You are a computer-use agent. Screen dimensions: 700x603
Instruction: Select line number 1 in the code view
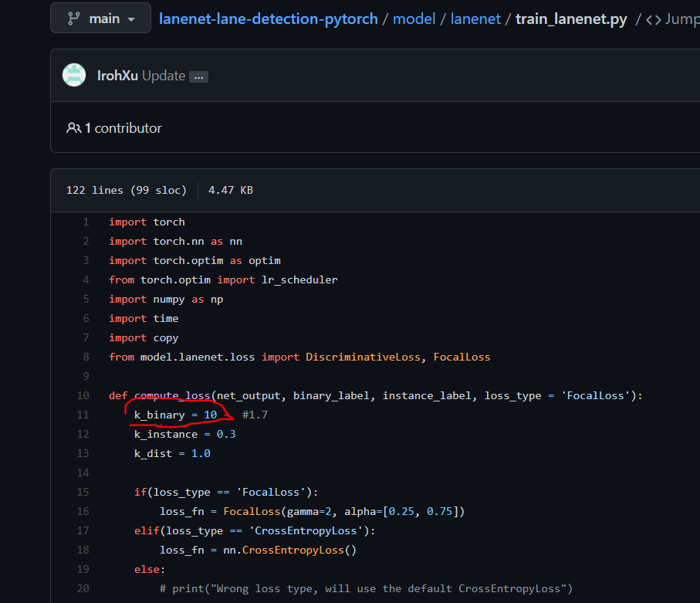pyautogui.click(x=86, y=222)
